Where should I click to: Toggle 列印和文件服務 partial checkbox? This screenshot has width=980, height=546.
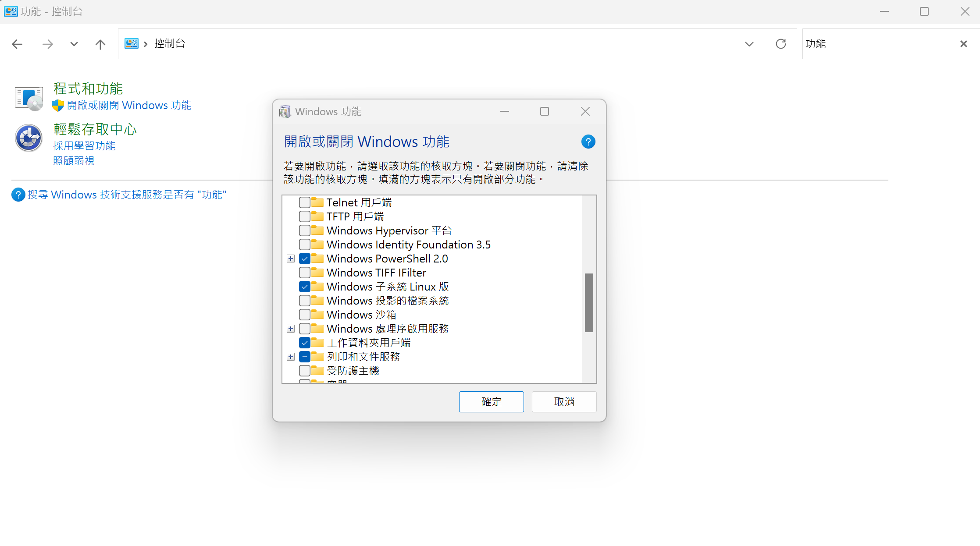point(305,357)
